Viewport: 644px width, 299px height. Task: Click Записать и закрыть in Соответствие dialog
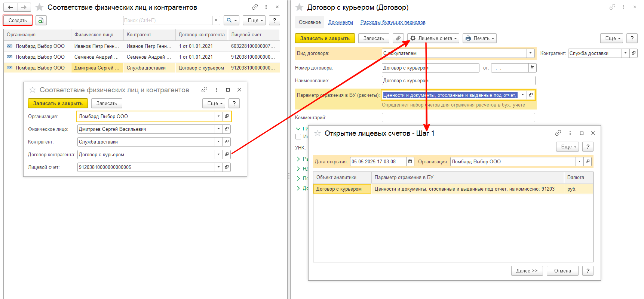58,103
